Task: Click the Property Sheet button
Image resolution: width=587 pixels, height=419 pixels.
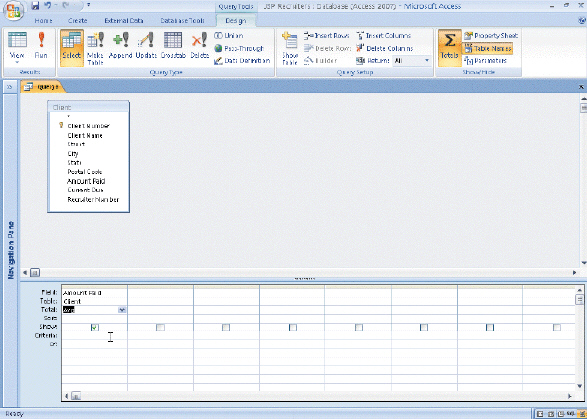Action: coord(491,36)
